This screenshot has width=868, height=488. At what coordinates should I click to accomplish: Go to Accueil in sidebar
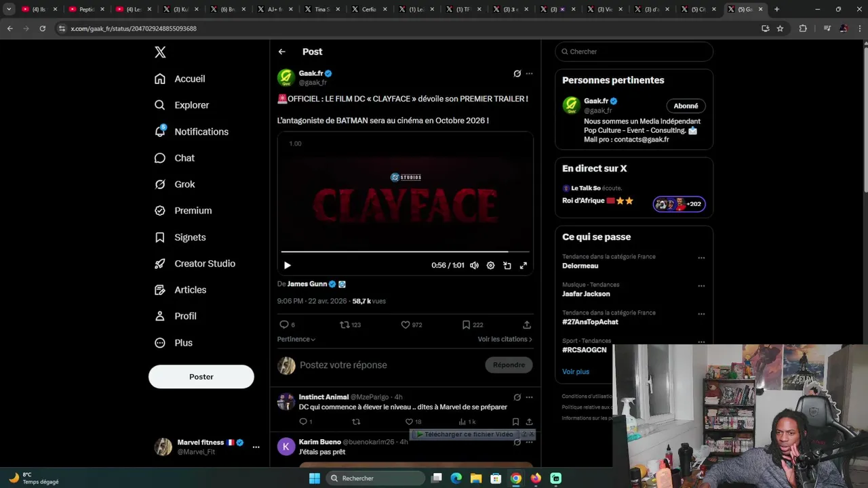[x=180, y=79]
